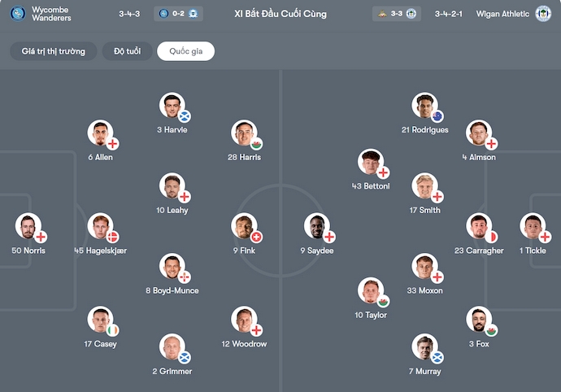Click the Ireland flag beside Casey

pos(112,330)
